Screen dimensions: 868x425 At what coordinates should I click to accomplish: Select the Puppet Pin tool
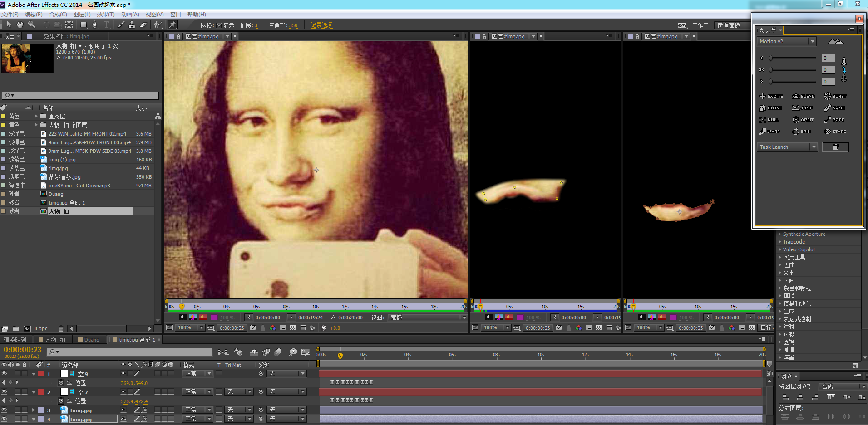173,25
